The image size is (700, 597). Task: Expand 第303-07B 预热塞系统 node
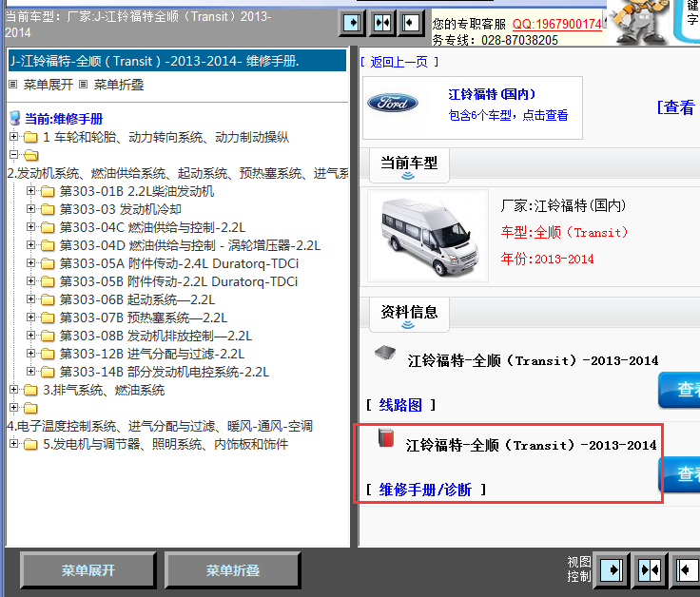[30, 318]
